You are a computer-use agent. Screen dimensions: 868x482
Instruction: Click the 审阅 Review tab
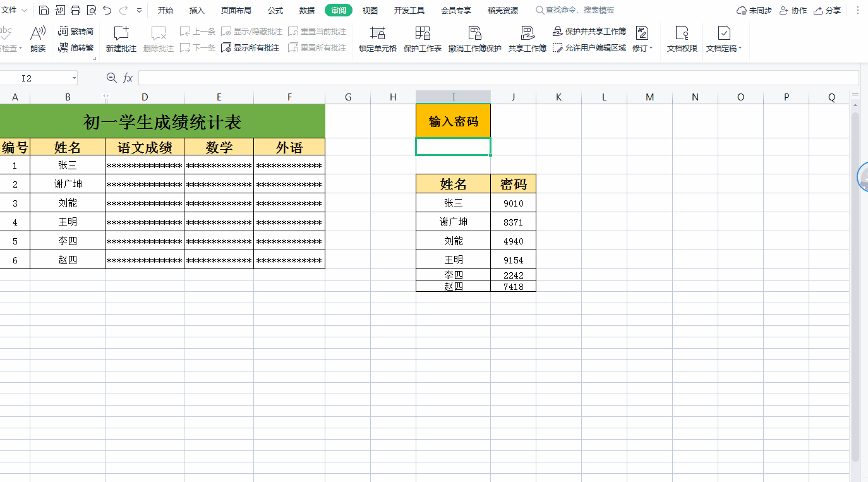(339, 10)
